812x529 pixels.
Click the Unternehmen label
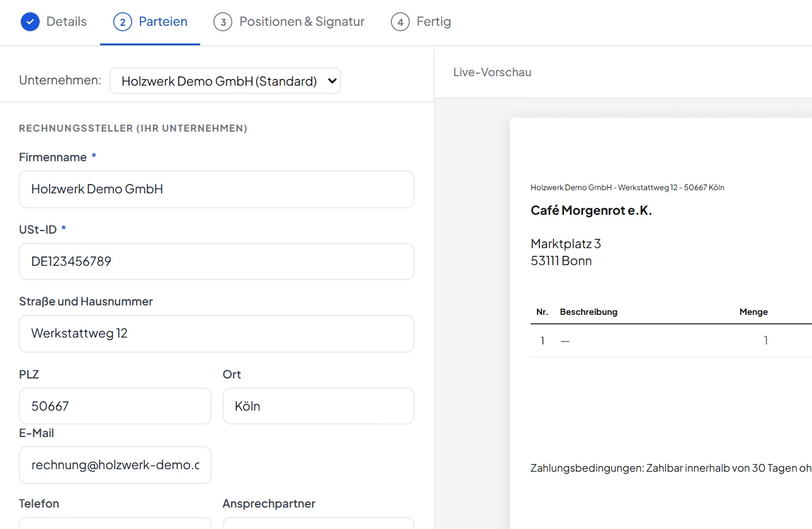[60, 81]
